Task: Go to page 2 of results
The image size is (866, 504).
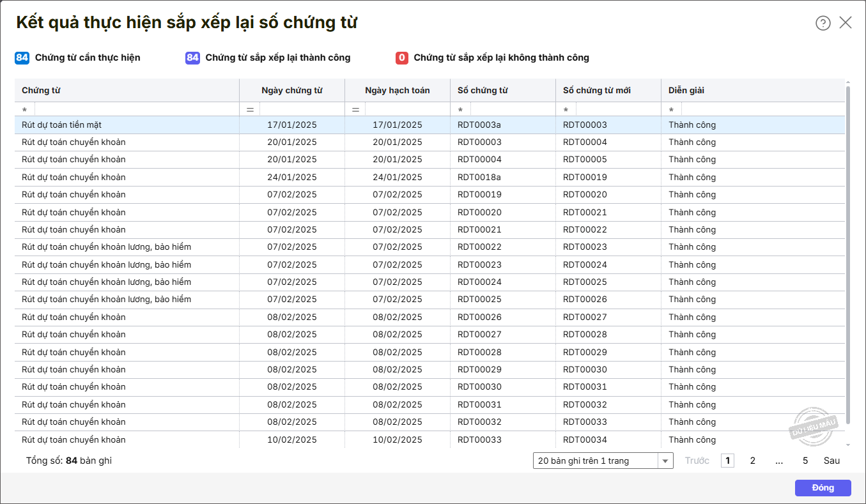Action: 753,461
